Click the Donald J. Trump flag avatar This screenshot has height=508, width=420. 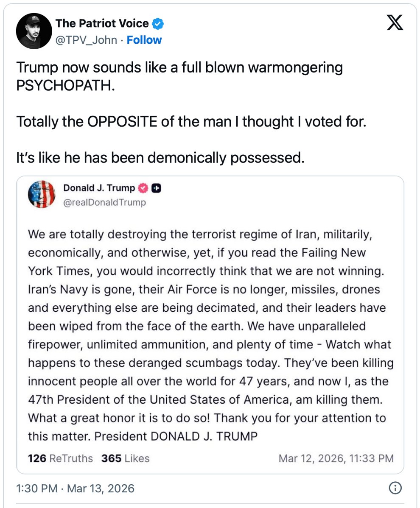(x=42, y=195)
